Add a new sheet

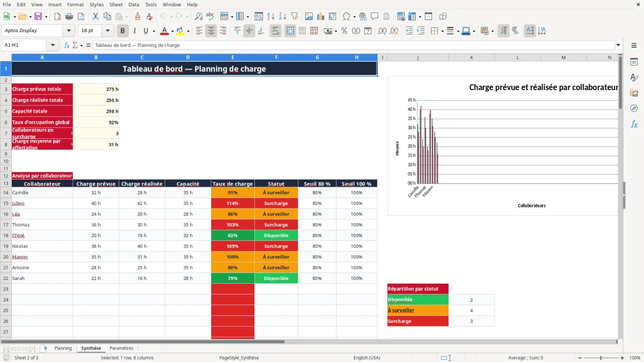(x=45, y=348)
